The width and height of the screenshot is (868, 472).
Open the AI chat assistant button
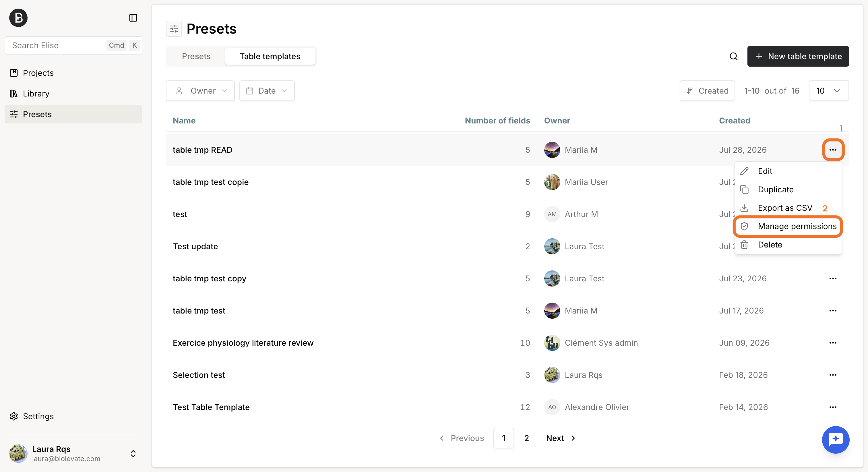pos(836,440)
